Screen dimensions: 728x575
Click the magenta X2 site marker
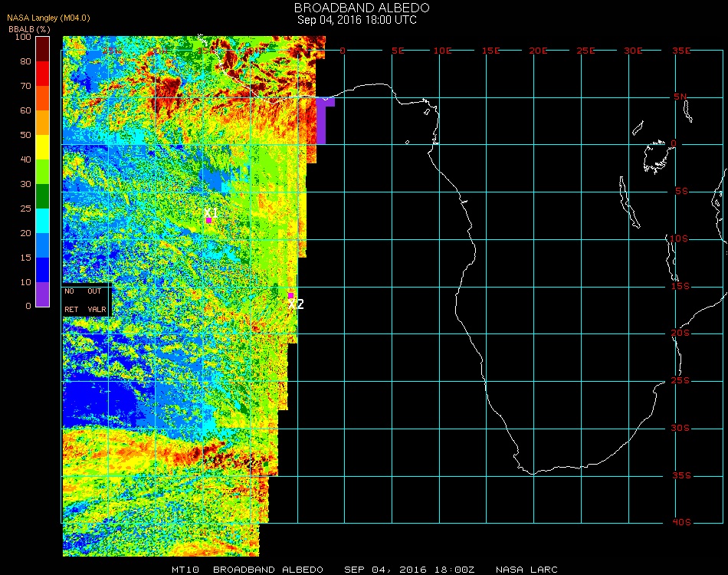point(290,295)
